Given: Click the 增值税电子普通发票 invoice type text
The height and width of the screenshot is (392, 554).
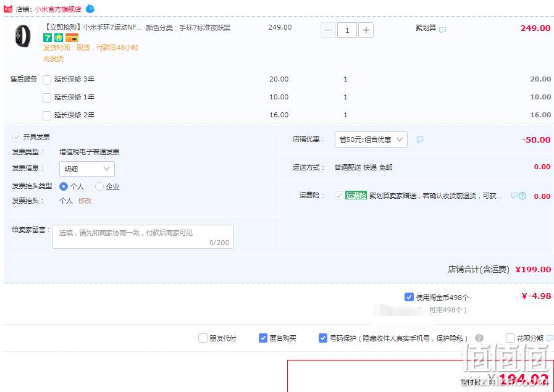Looking at the screenshot, I should click(90, 152).
